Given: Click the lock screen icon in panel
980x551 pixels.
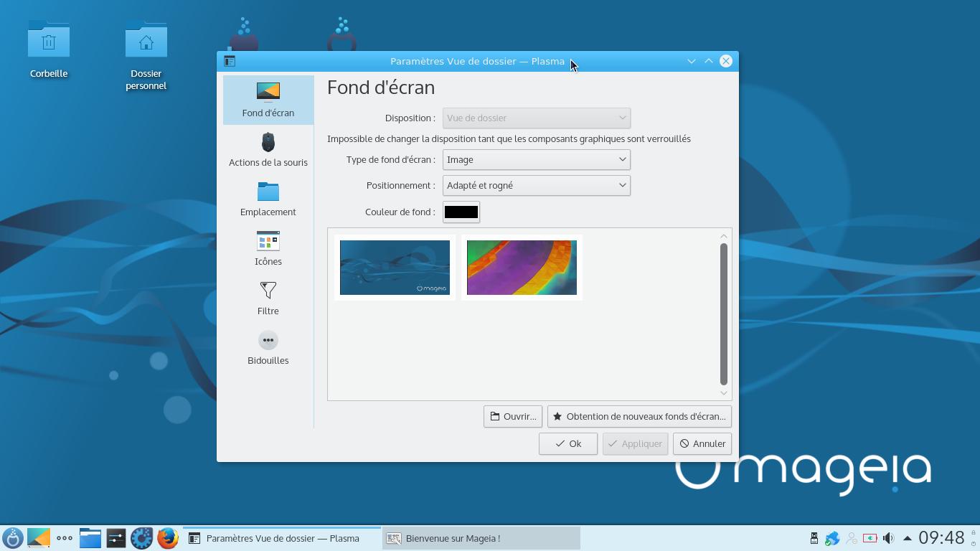Looking at the screenshot, I should pos(974,533).
